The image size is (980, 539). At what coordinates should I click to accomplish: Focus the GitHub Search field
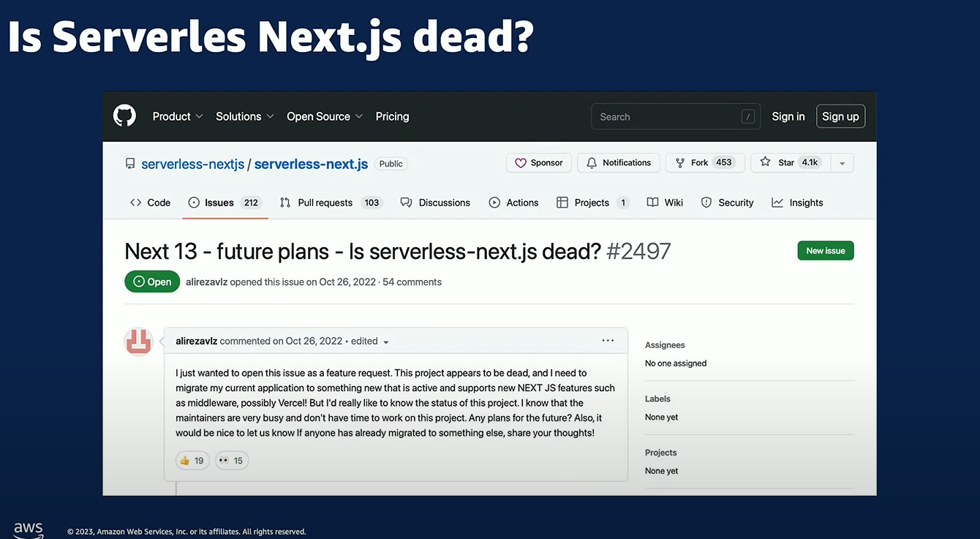pos(676,116)
